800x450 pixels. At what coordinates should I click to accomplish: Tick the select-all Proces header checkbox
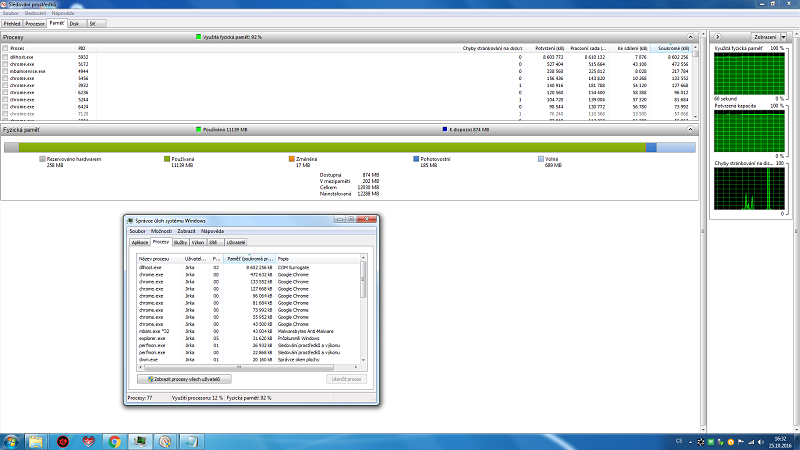tap(5, 48)
